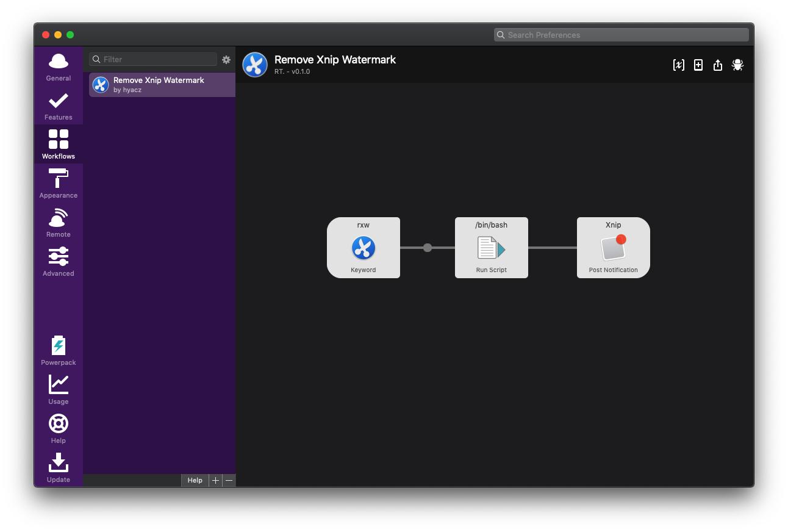The width and height of the screenshot is (788, 532).
Task: Select the Xnip Post Notification node
Action: [614, 248]
